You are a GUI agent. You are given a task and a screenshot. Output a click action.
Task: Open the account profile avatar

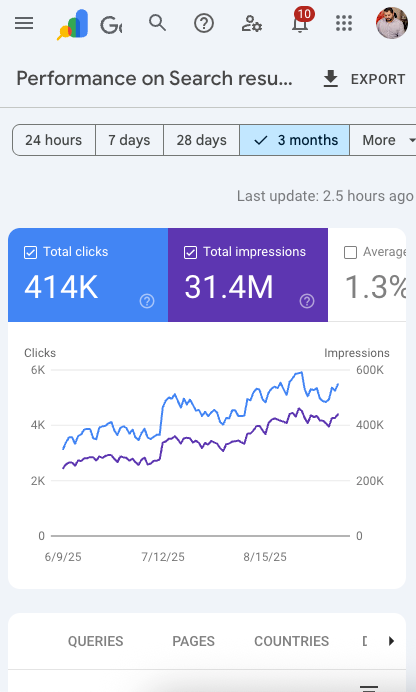[392, 23]
